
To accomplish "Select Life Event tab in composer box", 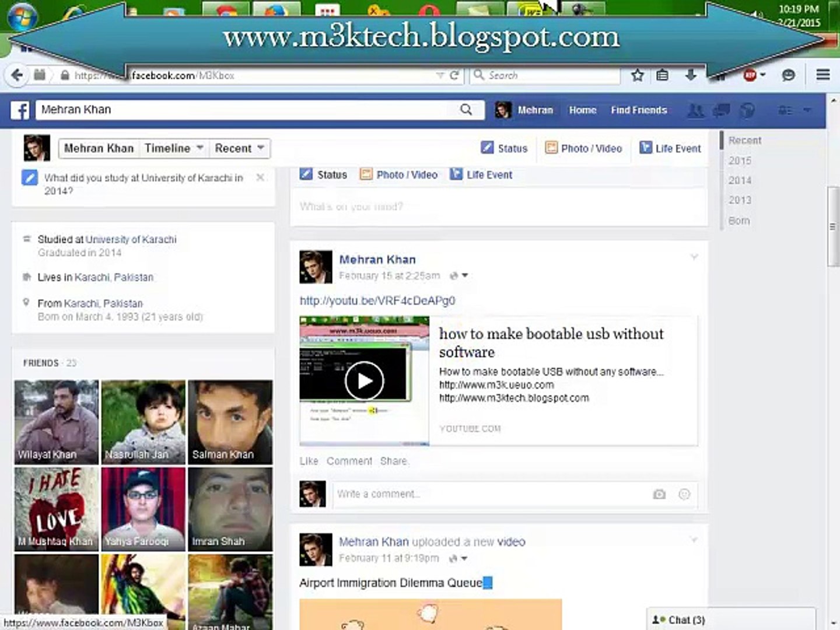I will click(481, 174).
